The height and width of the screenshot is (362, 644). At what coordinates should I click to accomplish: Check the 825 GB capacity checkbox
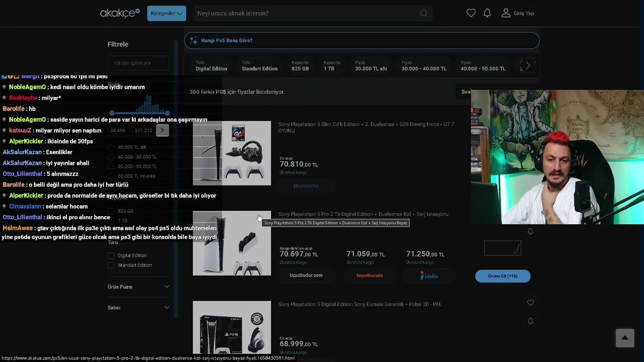111,211
